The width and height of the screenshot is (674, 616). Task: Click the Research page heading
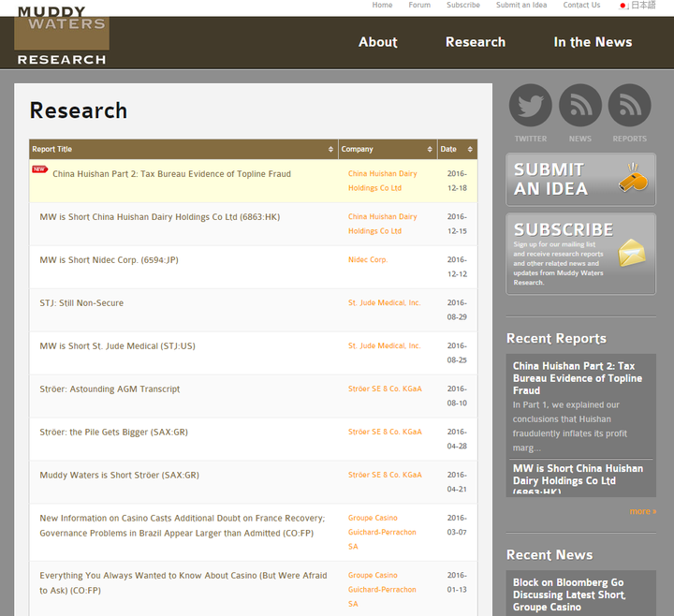tap(79, 110)
